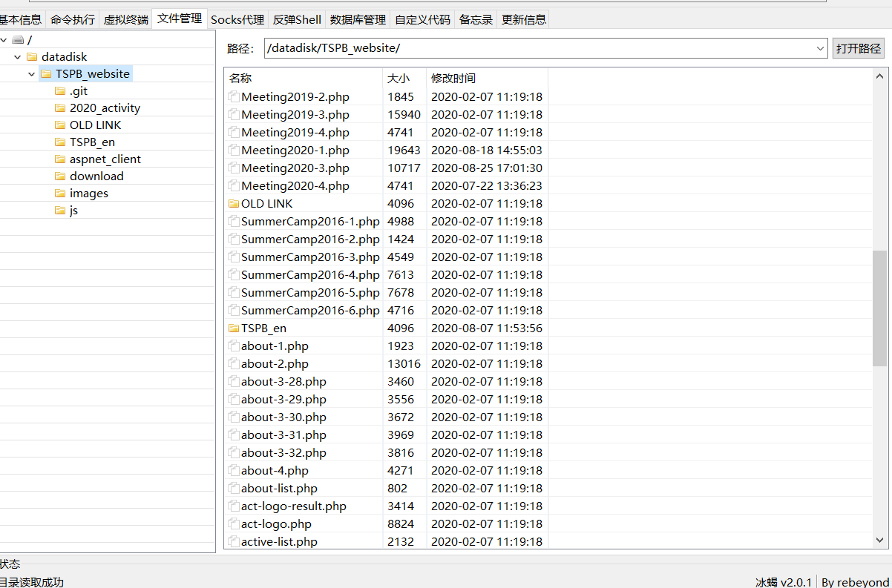Click file icon of about-3-30.php
Image resolution: width=892 pixels, height=588 pixels.
[234, 417]
